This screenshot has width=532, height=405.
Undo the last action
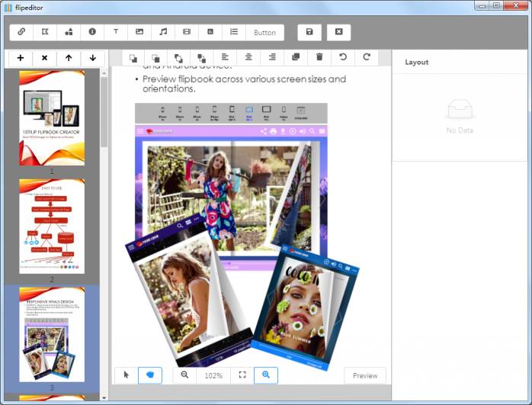click(x=343, y=57)
